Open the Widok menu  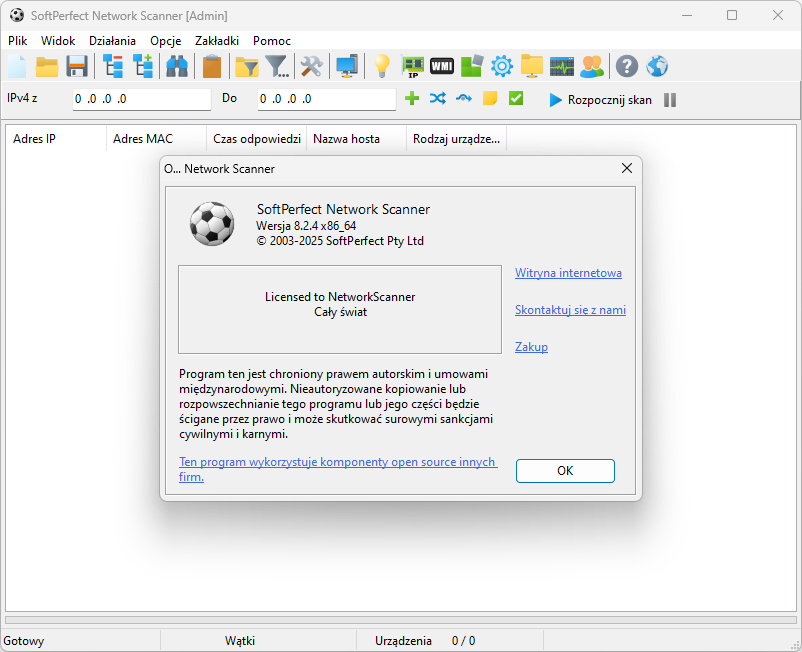pos(58,41)
